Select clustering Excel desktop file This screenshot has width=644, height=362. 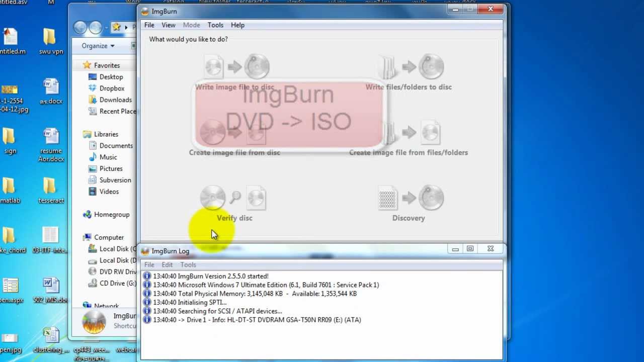[51, 340]
